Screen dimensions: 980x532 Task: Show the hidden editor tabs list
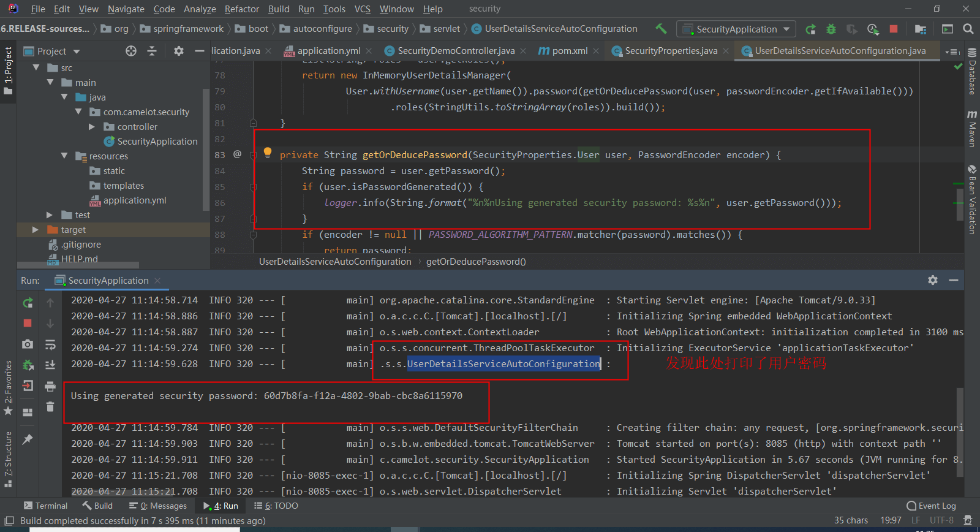(952, 51)
